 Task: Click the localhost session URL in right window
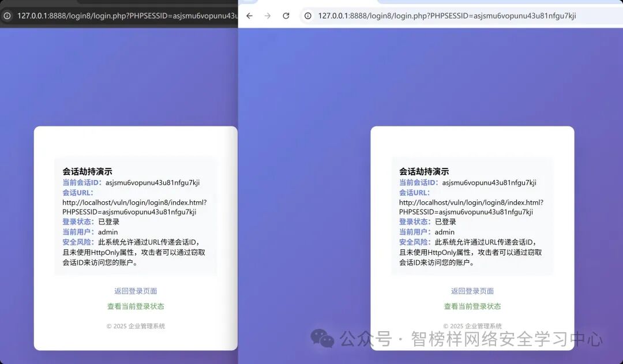point(471,207)
